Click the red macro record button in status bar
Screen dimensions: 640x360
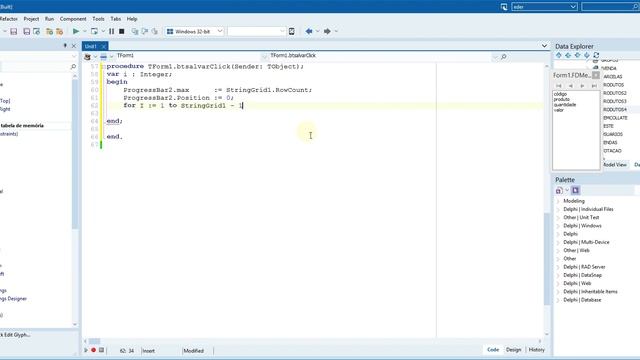coord(93,350)
